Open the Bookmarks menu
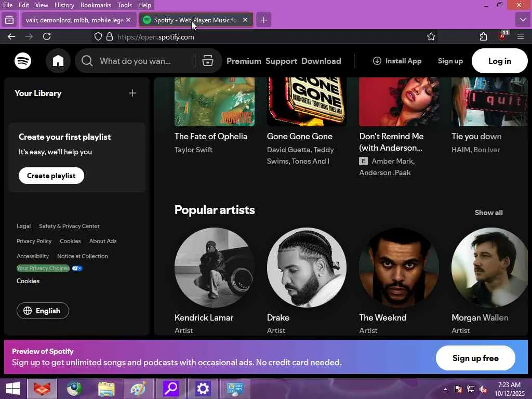 [96, 5]
